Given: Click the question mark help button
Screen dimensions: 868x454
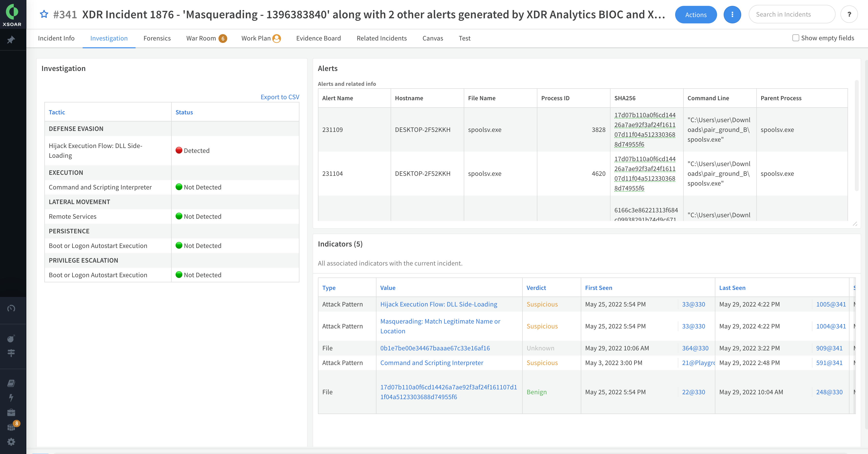Looking at the screenshot, I should point(849,14).
